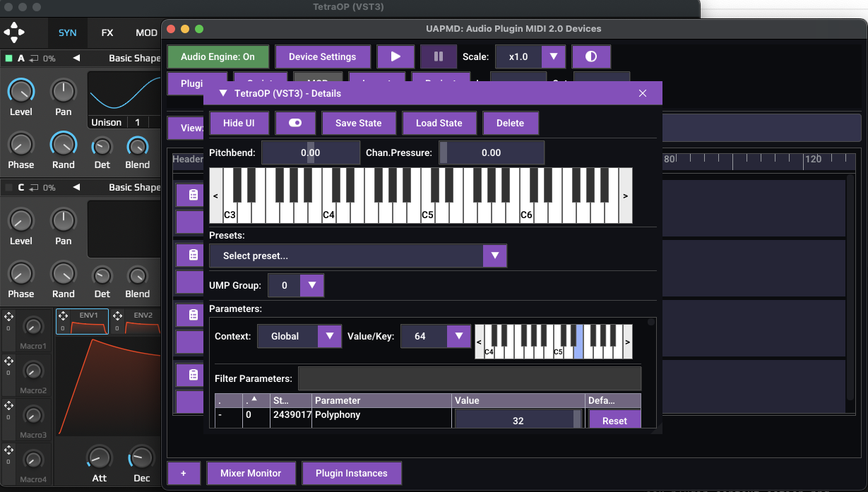
Task: Click the Parameter column header
Action: (382, 400)
